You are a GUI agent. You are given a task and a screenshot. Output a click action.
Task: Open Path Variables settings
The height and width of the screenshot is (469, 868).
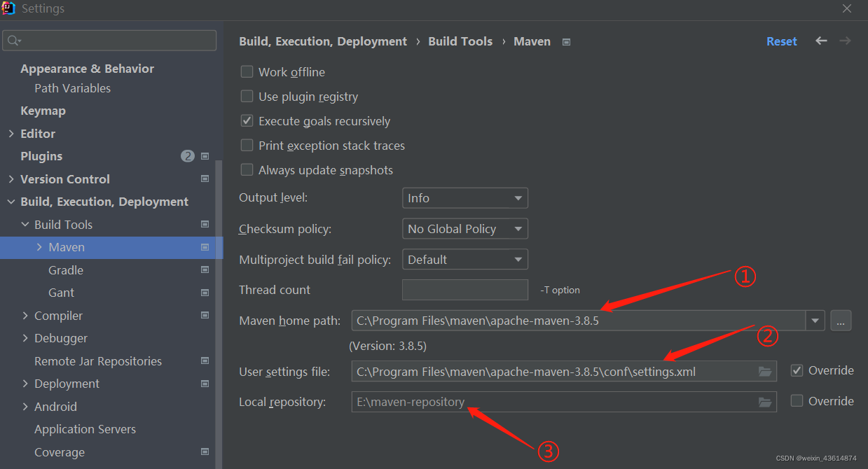72,88
